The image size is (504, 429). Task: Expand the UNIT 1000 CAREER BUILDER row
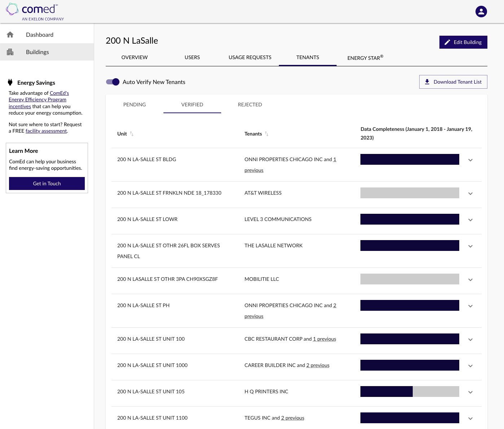pos(470,366)
